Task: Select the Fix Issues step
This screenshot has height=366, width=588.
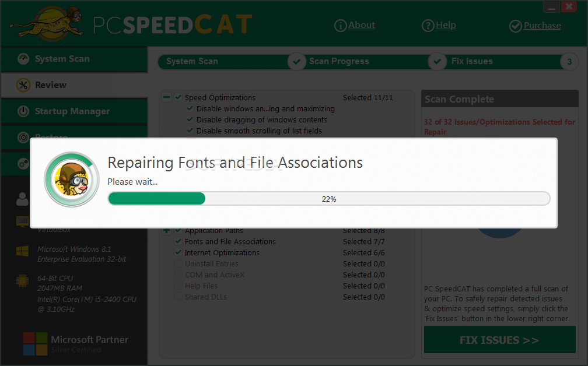Action: [472, 61]
